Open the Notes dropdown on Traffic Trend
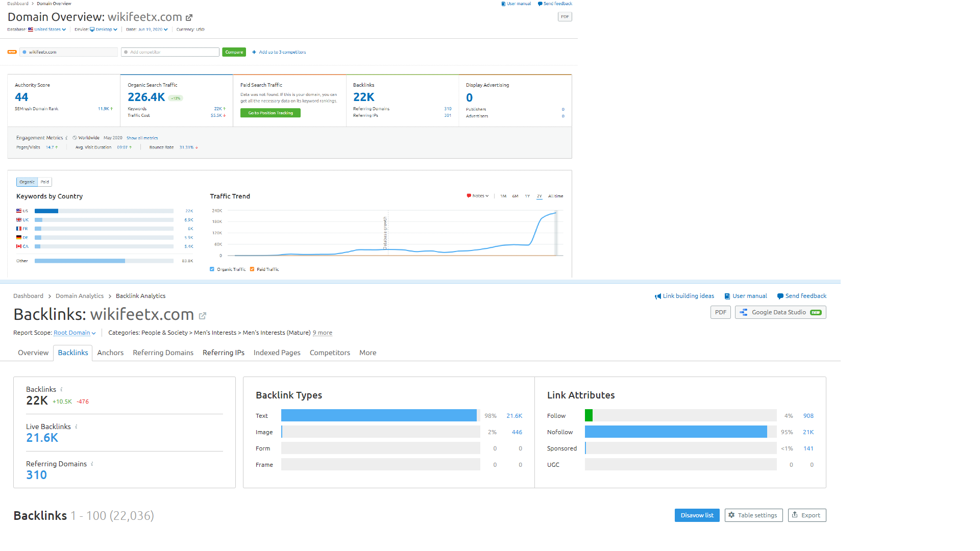Screen dimensions: 980x551 click(478, 196)
